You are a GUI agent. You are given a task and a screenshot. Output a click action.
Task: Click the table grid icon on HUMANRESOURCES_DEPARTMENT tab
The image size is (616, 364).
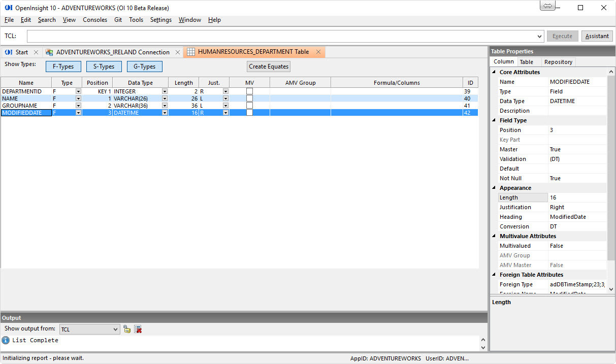tap(191, 52)
